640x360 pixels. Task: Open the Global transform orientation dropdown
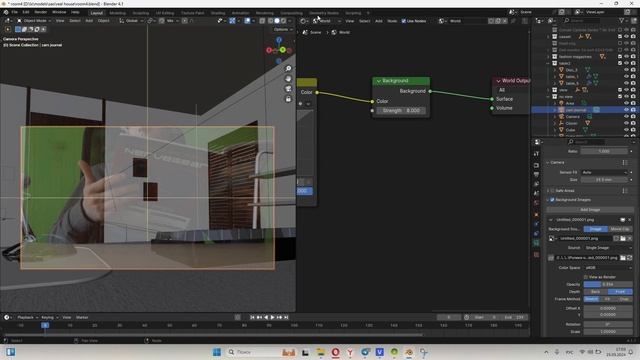(x=131, y=21)
